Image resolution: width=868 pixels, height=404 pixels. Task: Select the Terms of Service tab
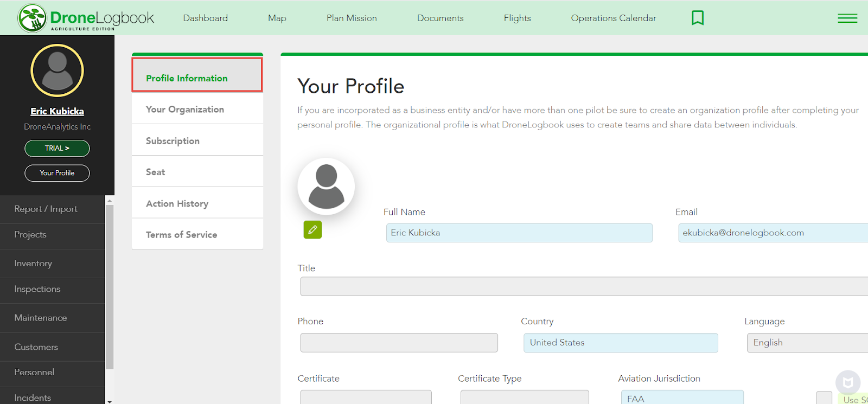[197, 234]
